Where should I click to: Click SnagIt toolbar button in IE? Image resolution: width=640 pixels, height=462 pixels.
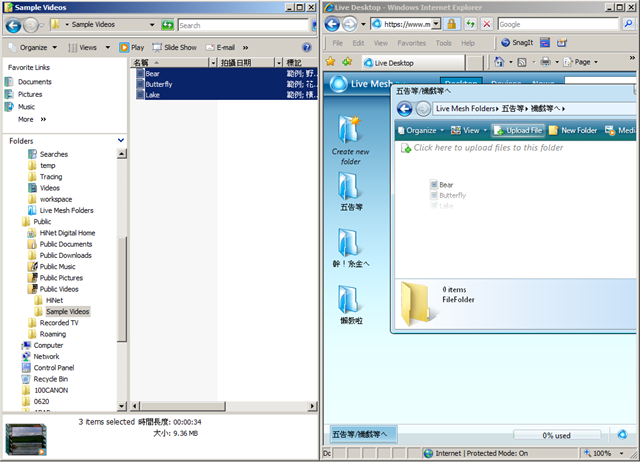(517, 42)
